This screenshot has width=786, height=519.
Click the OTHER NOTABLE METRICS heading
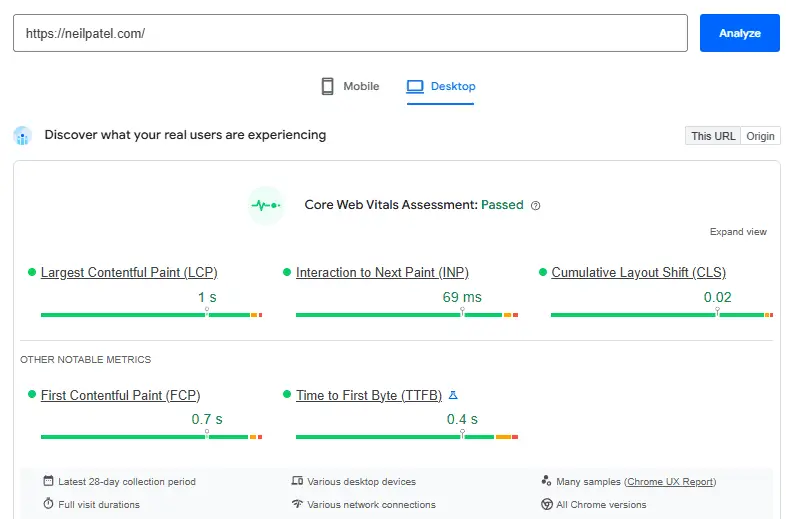pyautogui.click(x=85, y=360)
